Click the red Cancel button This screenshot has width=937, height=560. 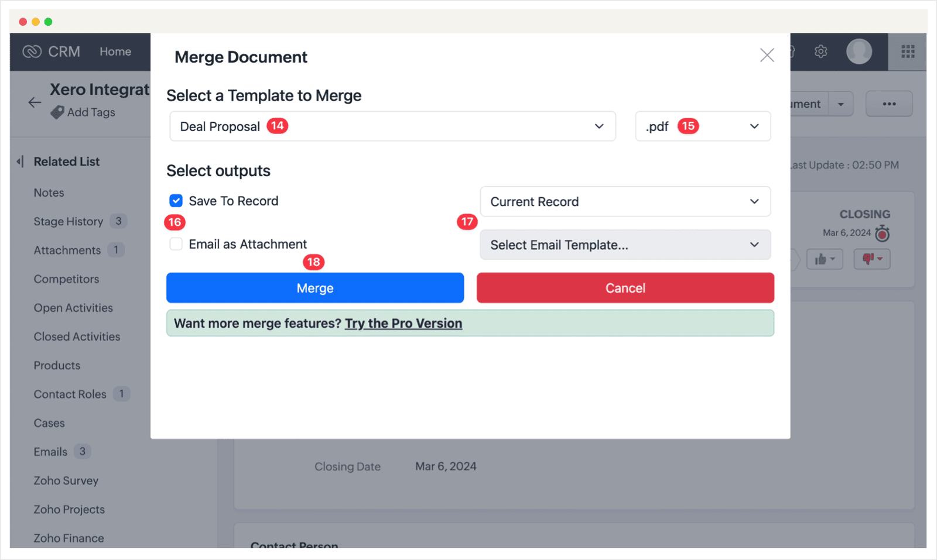coord(625,288)
